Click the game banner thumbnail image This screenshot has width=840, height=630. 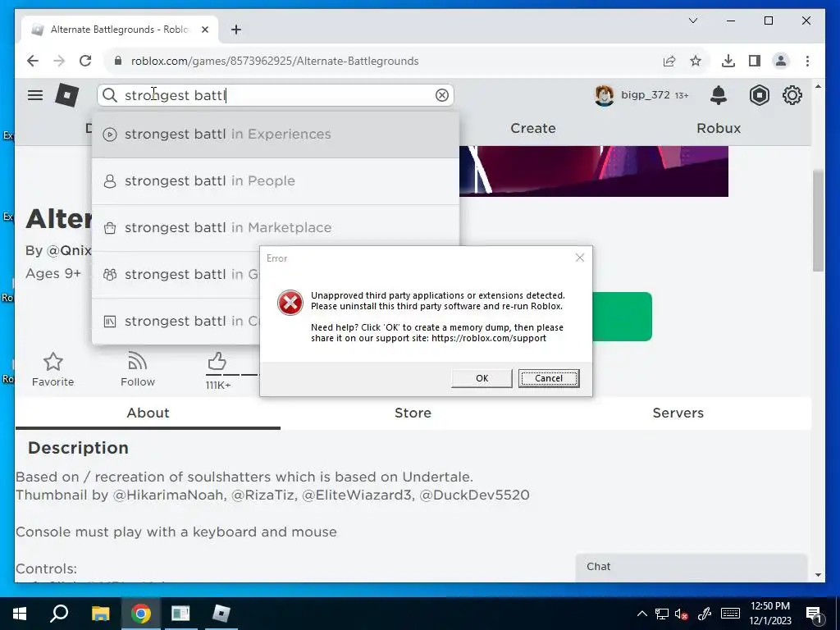pyautogui.click(x=594, y=171)
